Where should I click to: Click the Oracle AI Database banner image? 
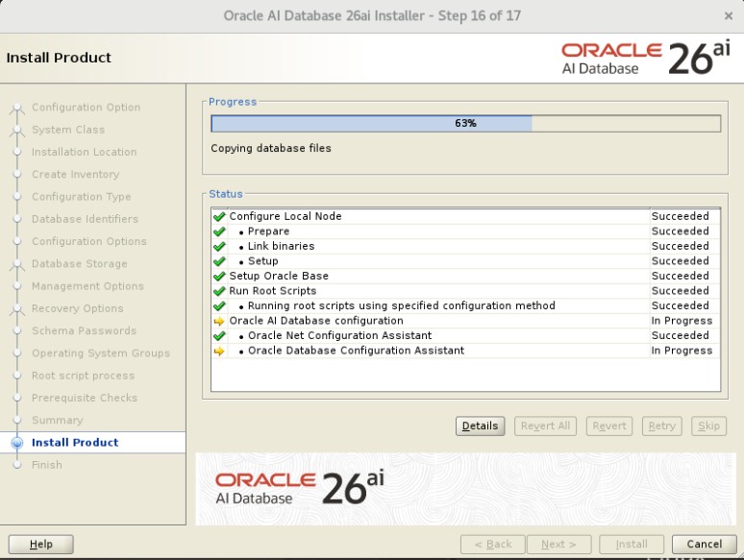(465, 489)
